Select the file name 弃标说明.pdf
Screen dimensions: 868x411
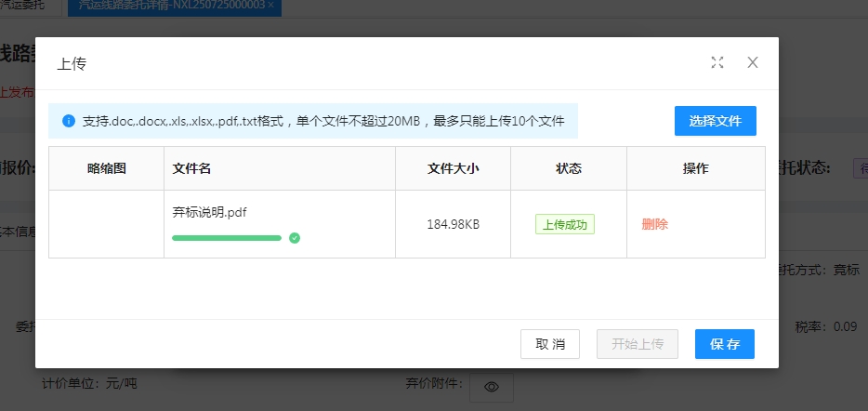pos(209,213)
